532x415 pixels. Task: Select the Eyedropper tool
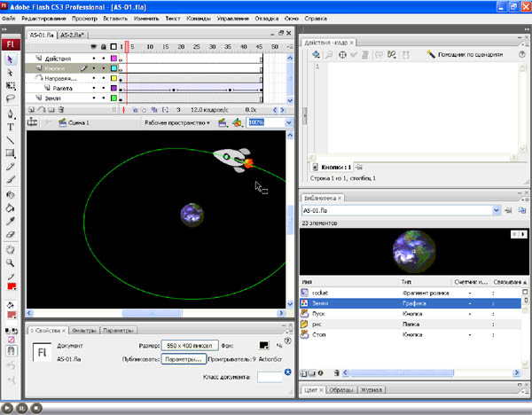pos(10,219)
